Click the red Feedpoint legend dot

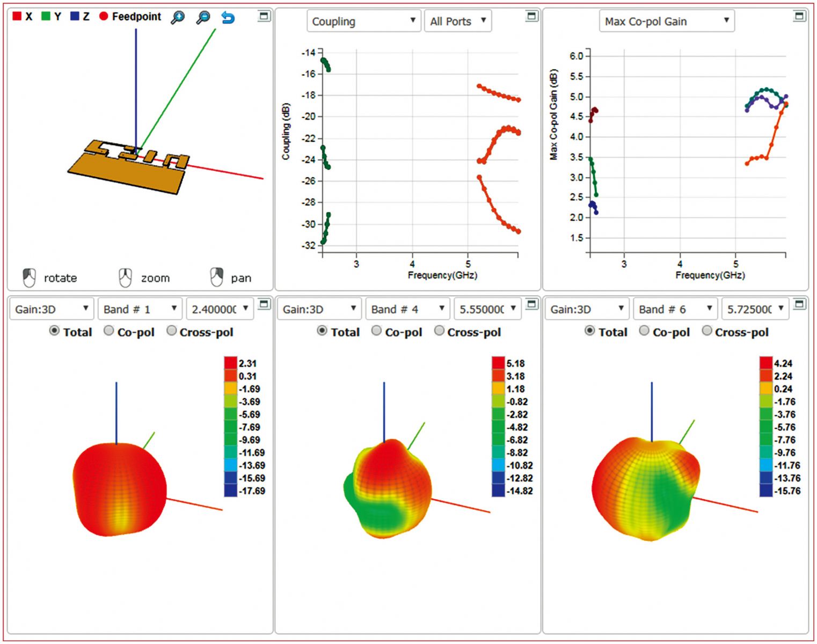click(x=104, y=17)
